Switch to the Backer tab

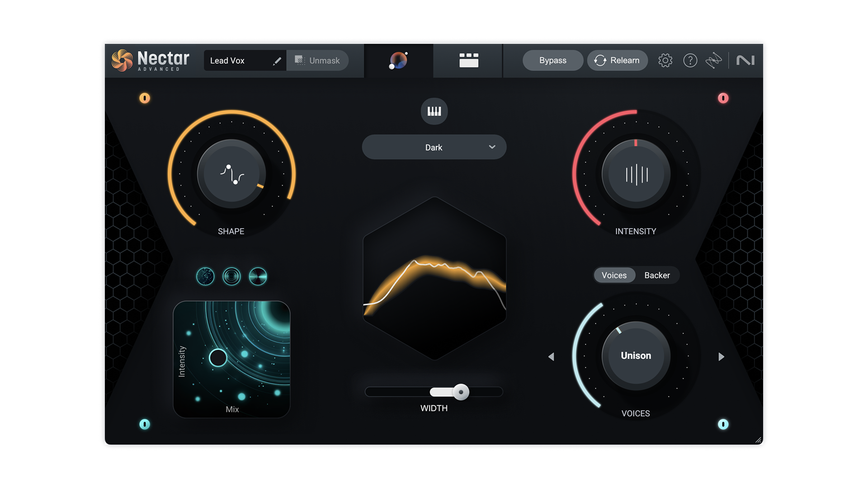click(657, 275)
